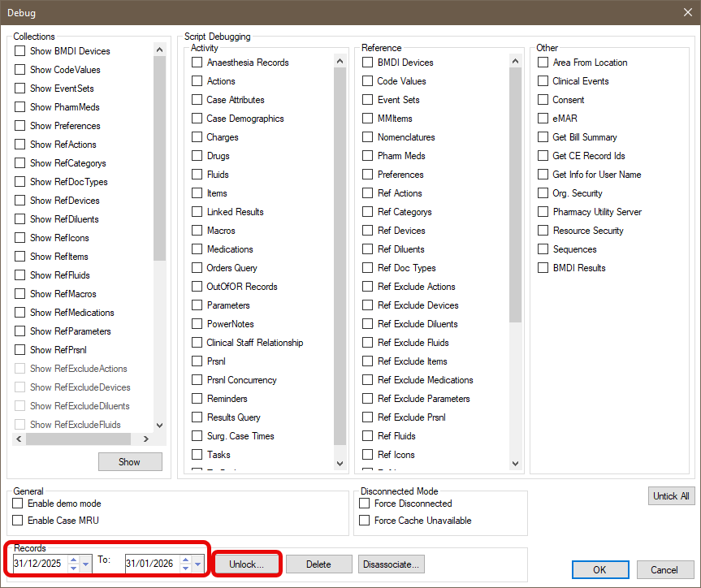Tick the Ref Exclude Fluids checkbox

tap(368, 343)
